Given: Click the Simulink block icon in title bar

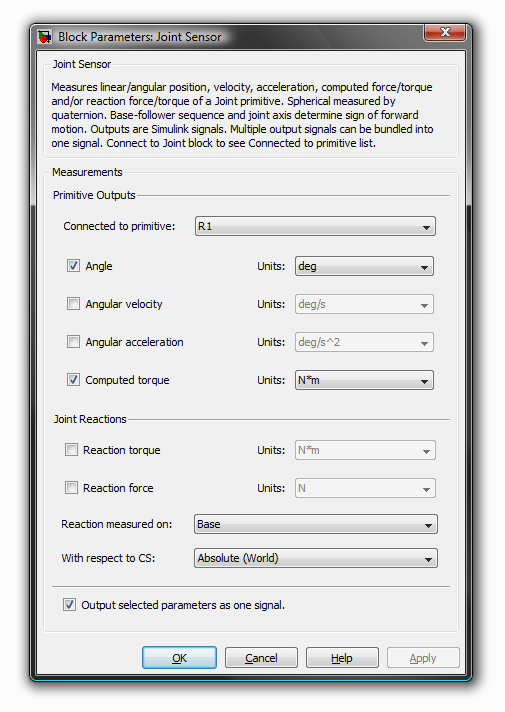Looking at the screenshot, I should [x=45, y=37].
